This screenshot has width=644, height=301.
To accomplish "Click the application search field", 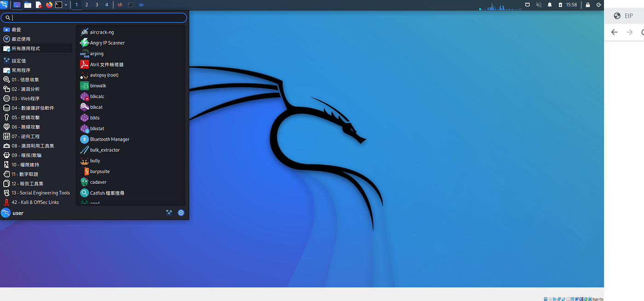I will [x=94, y=17].
